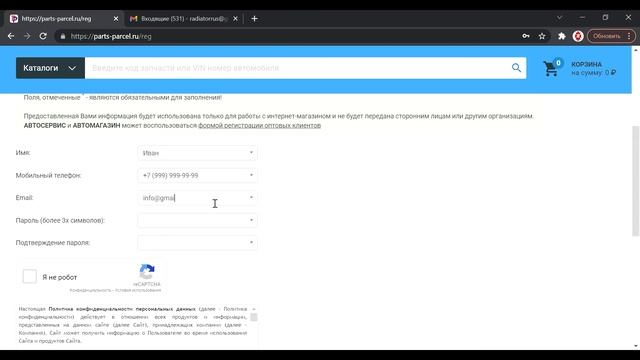
Task: Click the page vertical scrollbar thumb
Action: tap(636, 181)
